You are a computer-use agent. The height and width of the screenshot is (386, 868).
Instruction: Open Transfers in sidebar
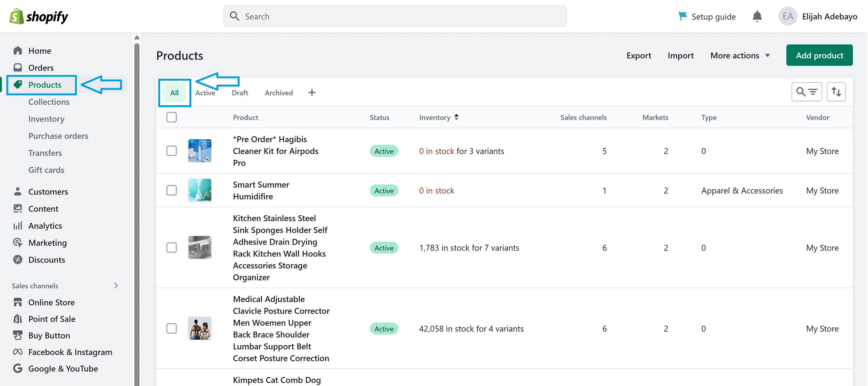click(45, 153)
